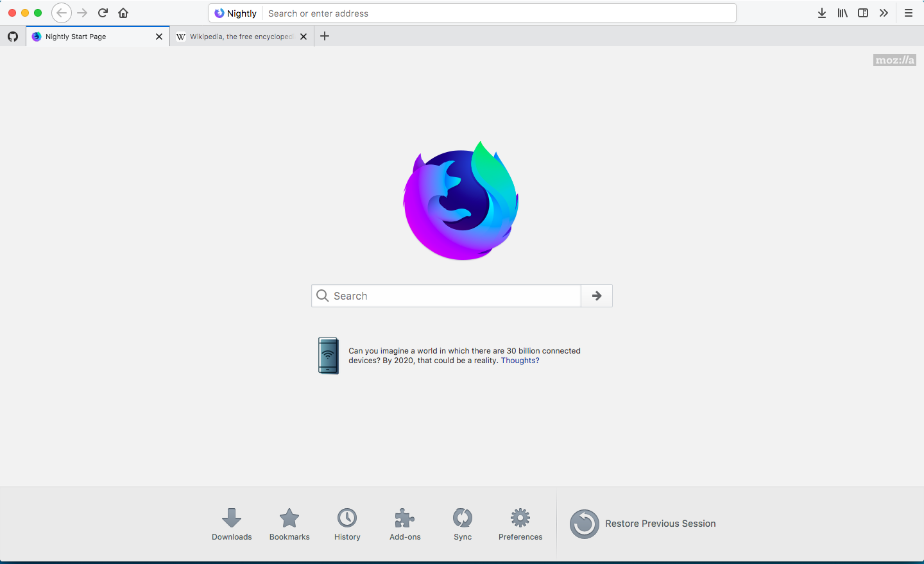924x564 pixels.
Task: Switch to the Nightly Start Page tab
Action: click(x=98, y=37)
